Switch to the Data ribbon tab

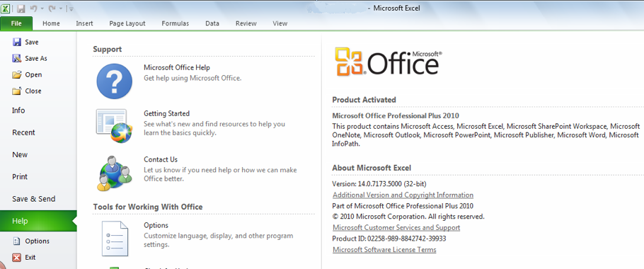(212, 23)
